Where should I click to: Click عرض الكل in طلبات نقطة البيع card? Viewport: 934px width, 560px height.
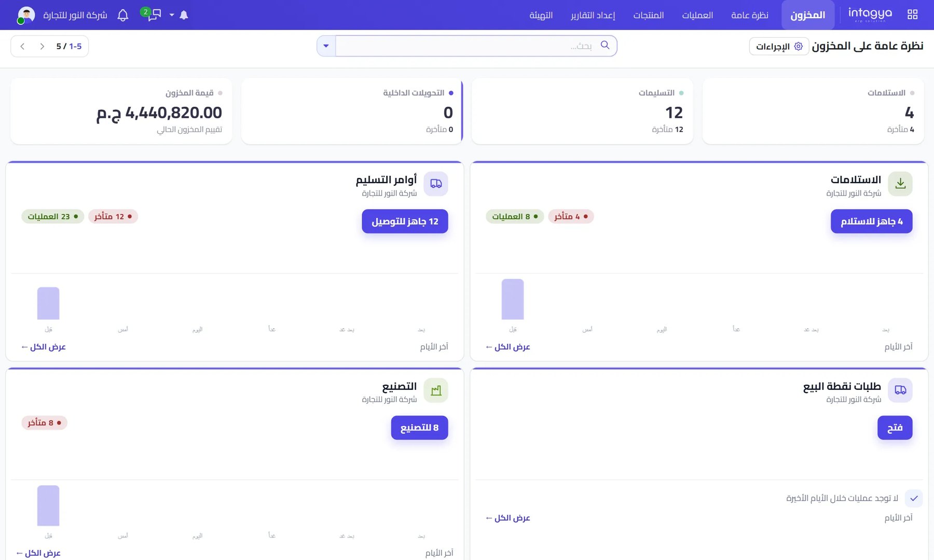[508, 518]
